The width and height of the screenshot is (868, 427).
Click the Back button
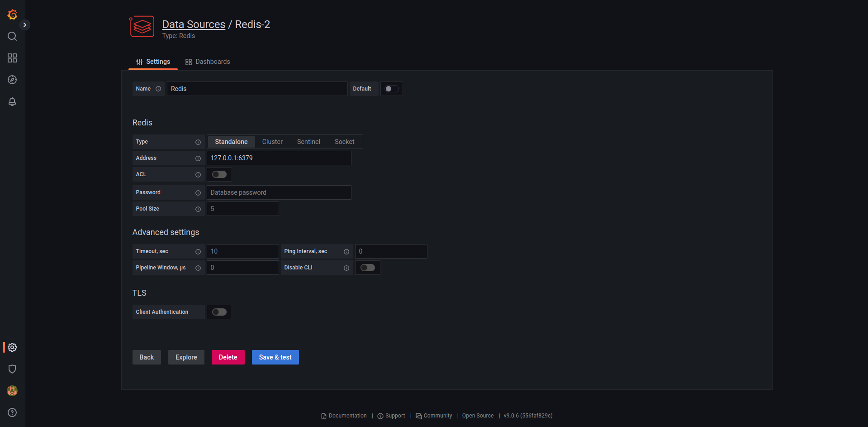point(147,357)
